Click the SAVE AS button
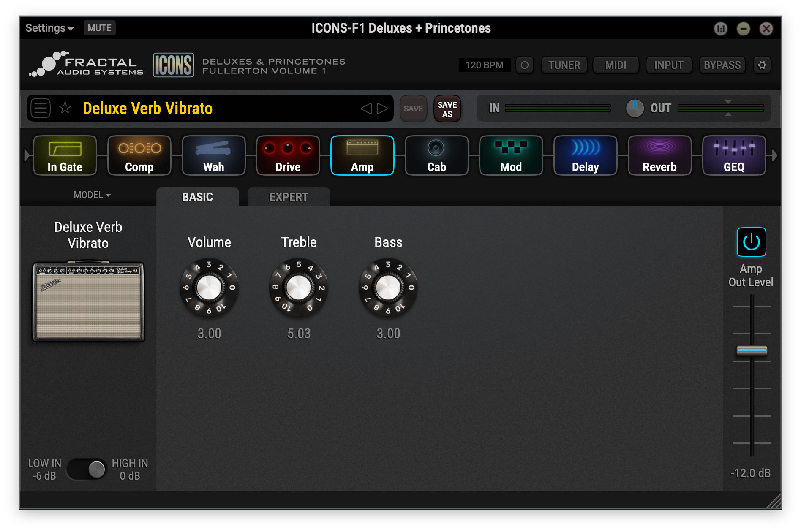 (447, 109)
